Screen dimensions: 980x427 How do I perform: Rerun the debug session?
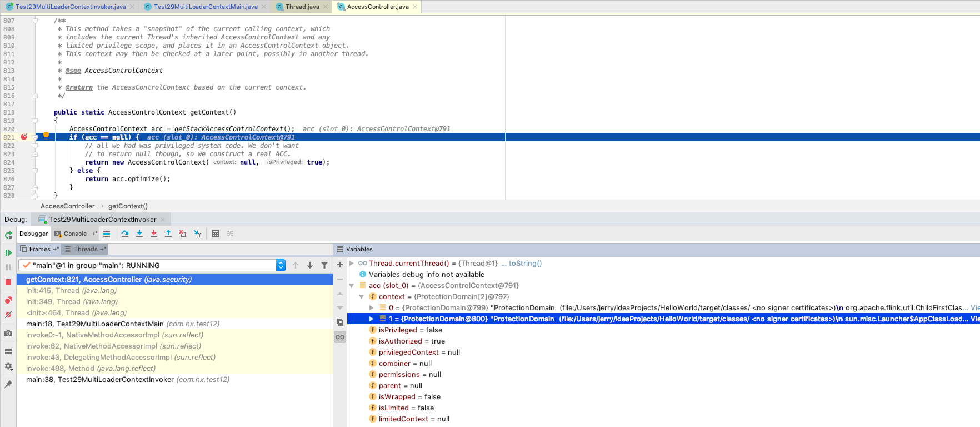[x=8, y=235]
